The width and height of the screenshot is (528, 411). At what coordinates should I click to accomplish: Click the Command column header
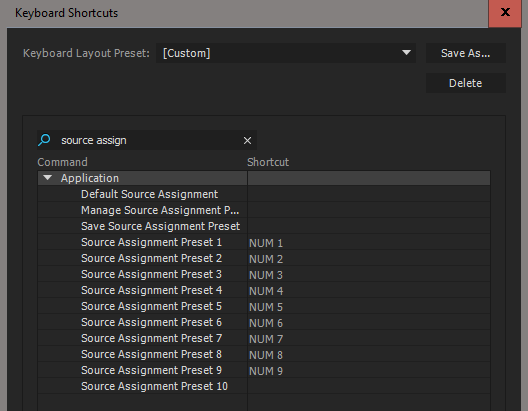63,162
